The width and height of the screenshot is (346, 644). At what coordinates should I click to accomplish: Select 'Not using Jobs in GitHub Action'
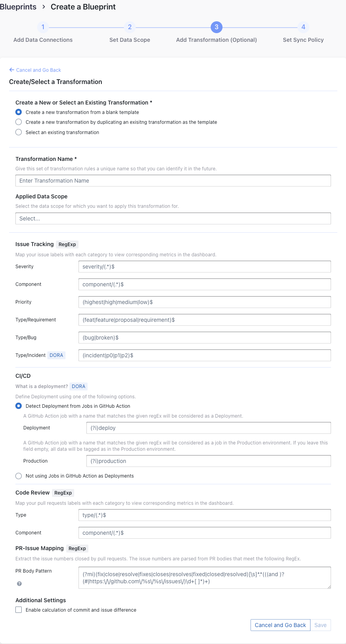(19, 476)
